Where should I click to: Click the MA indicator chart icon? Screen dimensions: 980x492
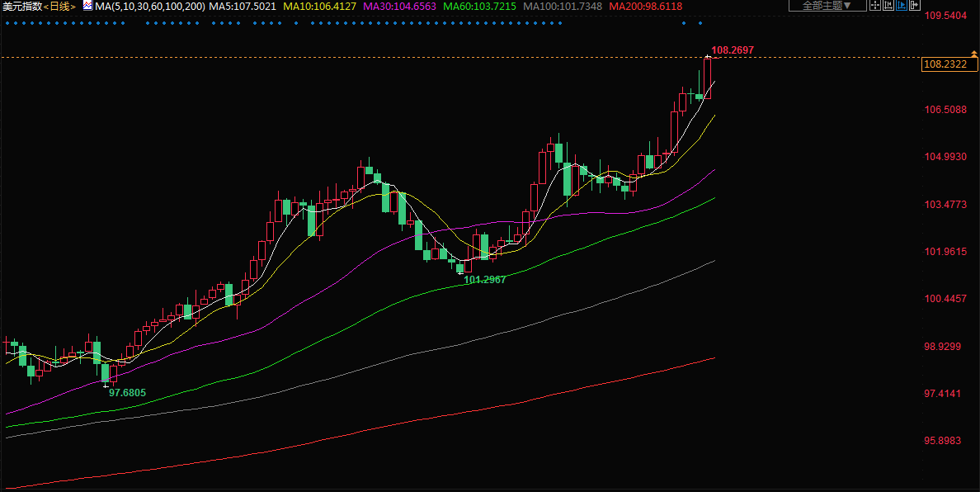[87, 6]
